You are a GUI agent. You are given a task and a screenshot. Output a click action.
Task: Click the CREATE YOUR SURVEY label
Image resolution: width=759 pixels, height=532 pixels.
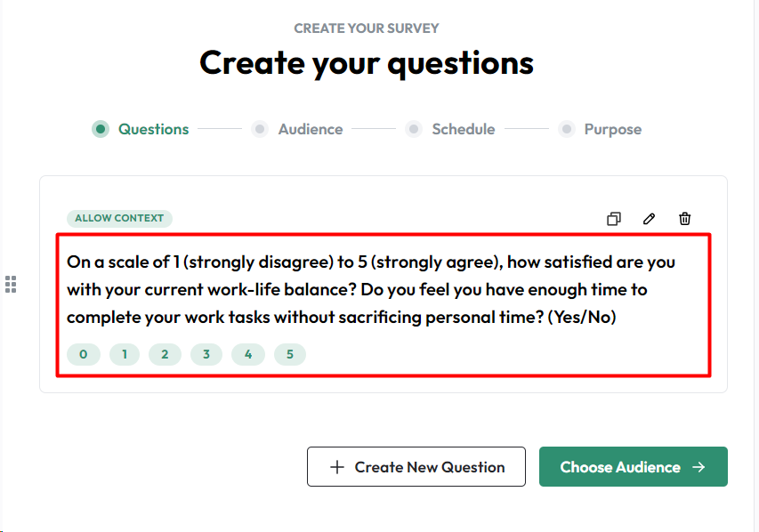coord(367,28)
